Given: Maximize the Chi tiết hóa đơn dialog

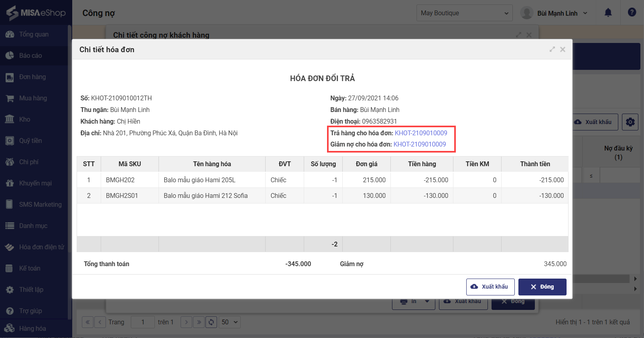Looking at the screenshot, I should (x=552, y=49).
